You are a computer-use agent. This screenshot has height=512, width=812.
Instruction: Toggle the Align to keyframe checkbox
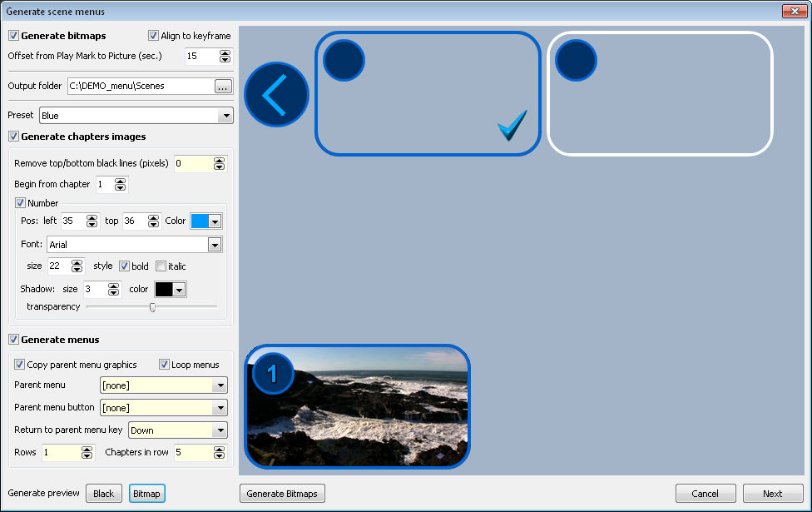(154, 36)
